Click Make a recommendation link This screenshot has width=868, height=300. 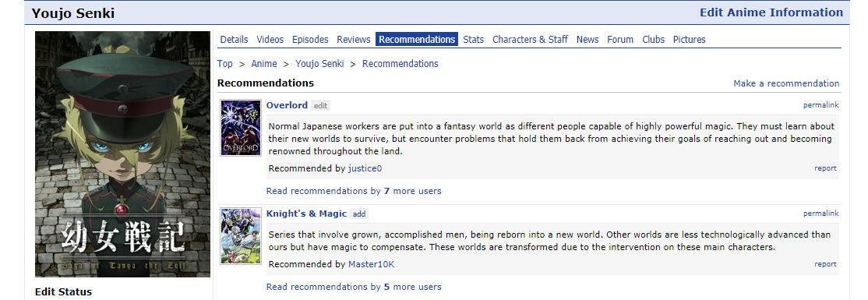[x=786, y=83]
